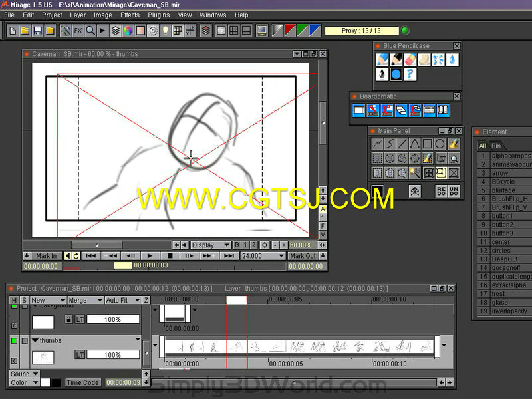The height and width of the screenshot is (399, 532).
Task: Toggle the lock on background layer
Action: coord(68,319)
